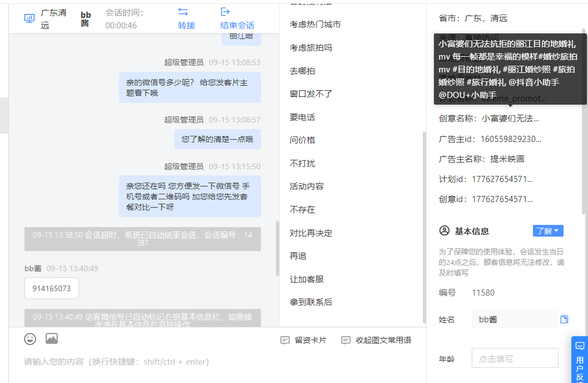Click the image upload icon
Viewport: 588px width, 383px height.
point(52,338)
